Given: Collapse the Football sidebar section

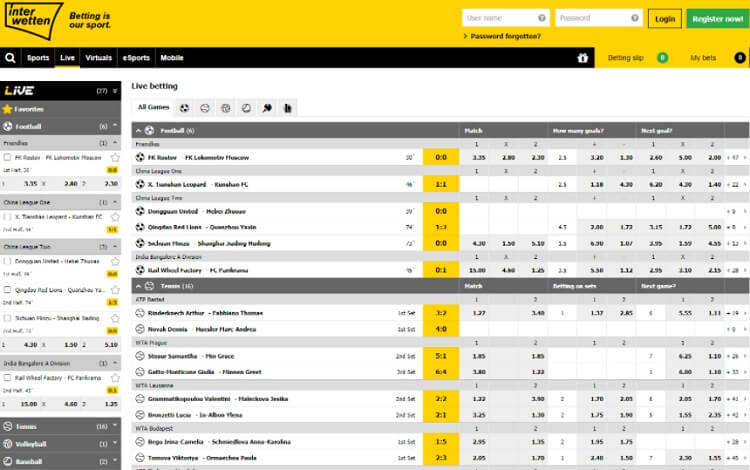Looking at the screenshot, I should (115, 126).
